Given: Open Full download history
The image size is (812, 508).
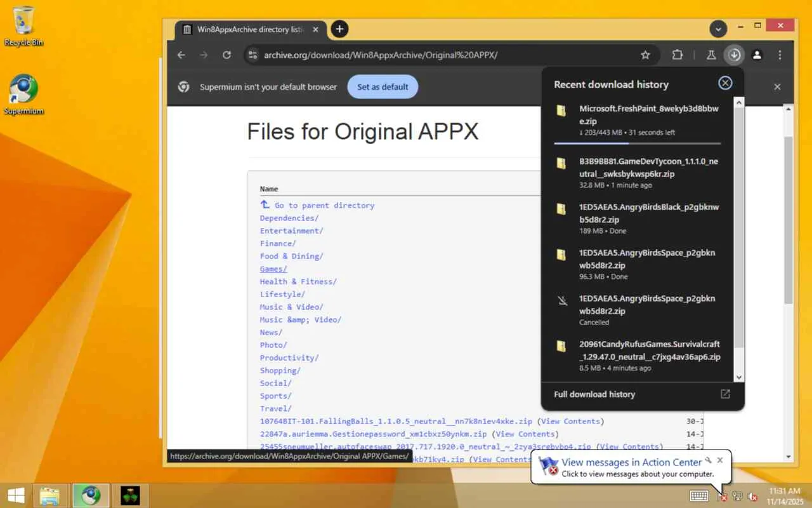Looking at the screenshot, I should tap(594, 394).
